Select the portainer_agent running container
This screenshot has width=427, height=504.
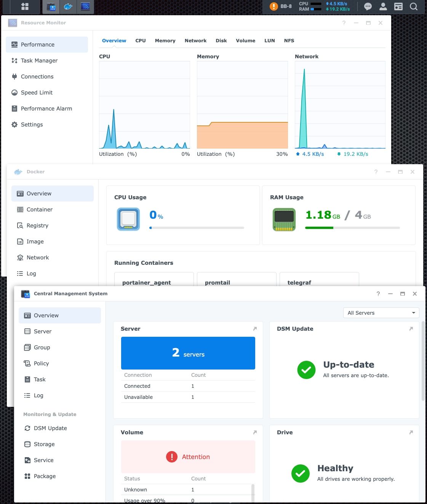154,279
